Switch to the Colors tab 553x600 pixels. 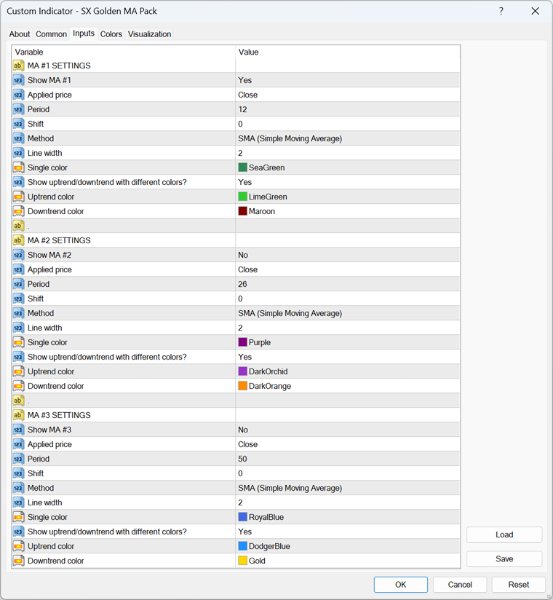[111, 34]
